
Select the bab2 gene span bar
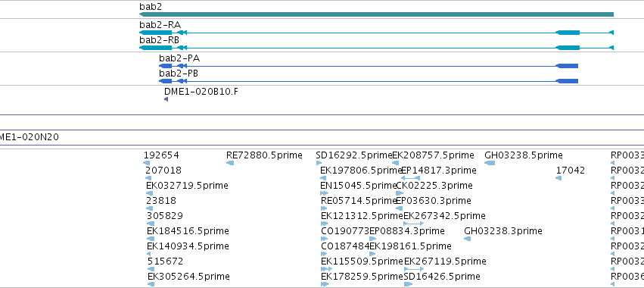coord(376,14)
